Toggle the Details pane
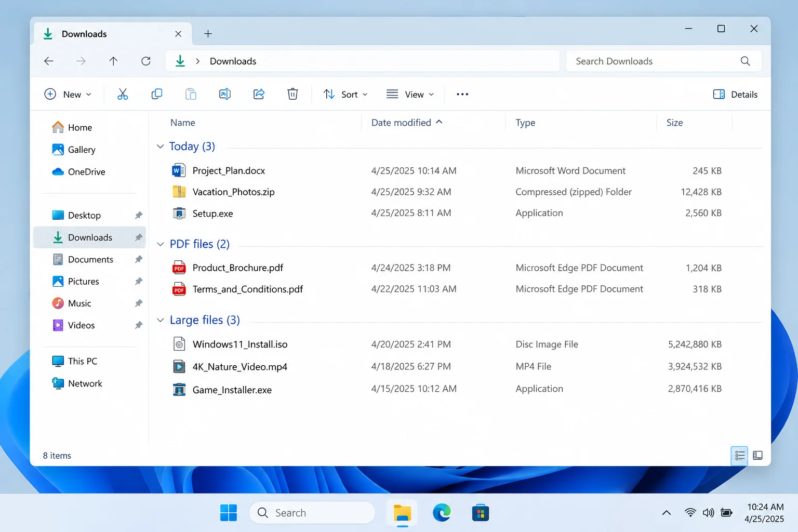Screen dimensions: 798x532 (735, 94)
